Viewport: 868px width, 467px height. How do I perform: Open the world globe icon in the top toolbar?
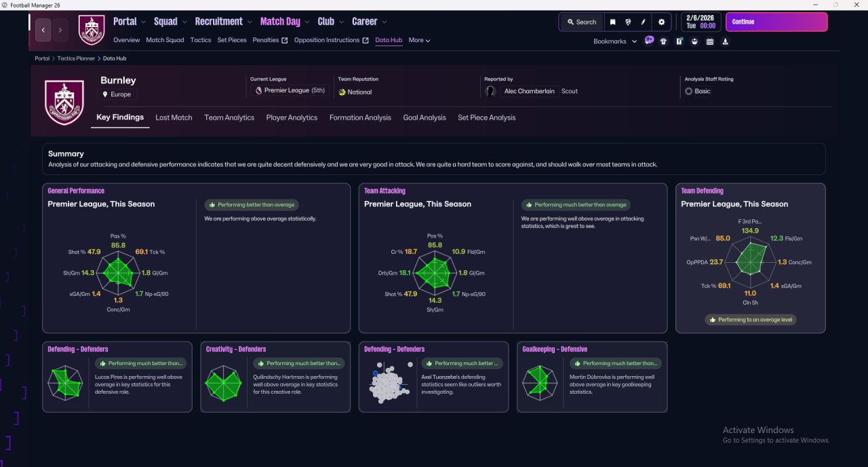click(x=628, y=22)
